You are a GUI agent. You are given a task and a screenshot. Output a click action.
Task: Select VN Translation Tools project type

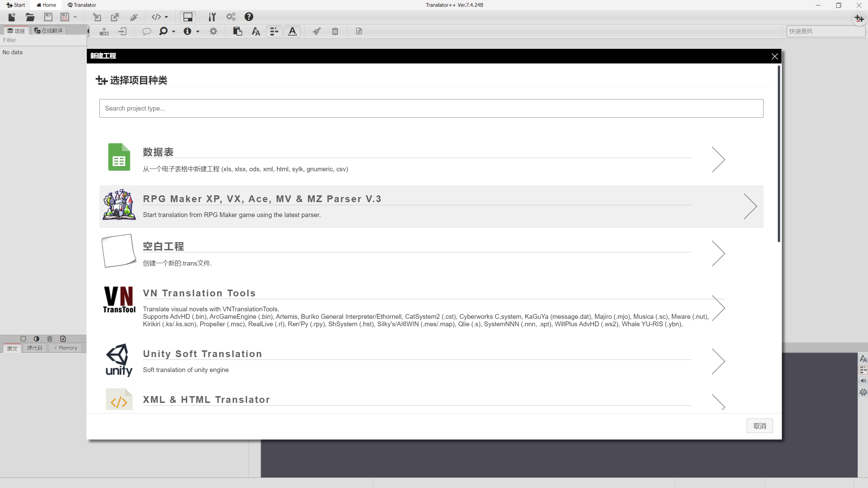431,307
